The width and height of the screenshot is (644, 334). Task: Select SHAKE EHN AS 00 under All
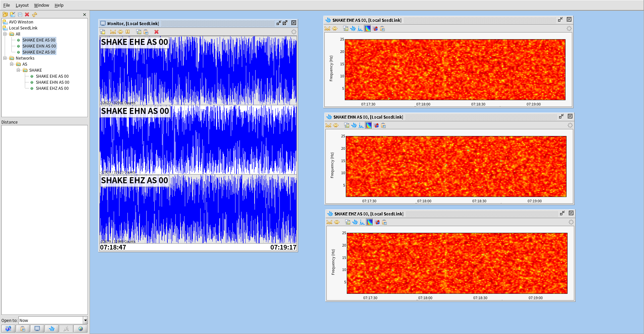click(39, 46)
